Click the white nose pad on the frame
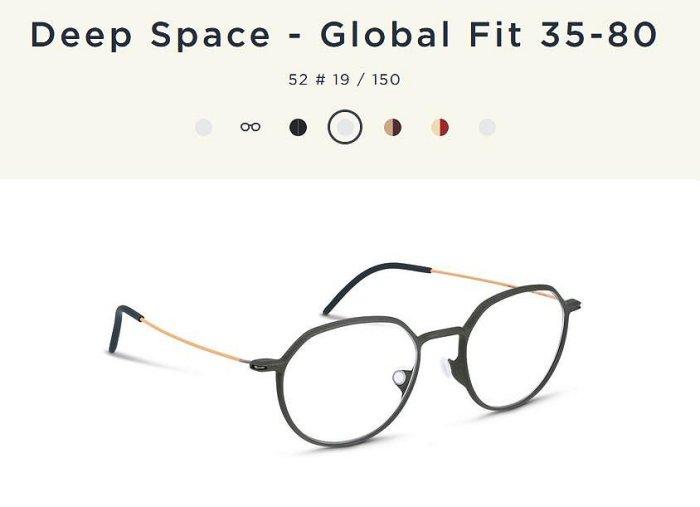 400,378
